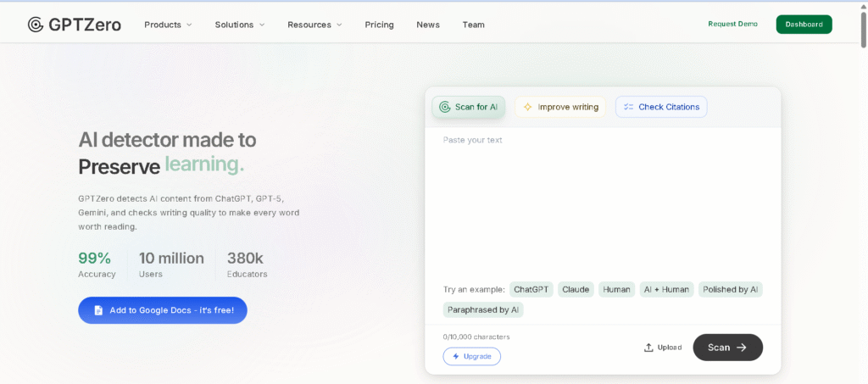Click the Upload arrow icon
The width and height of the screenshot is (868, 384).
[x=648, y=348]
